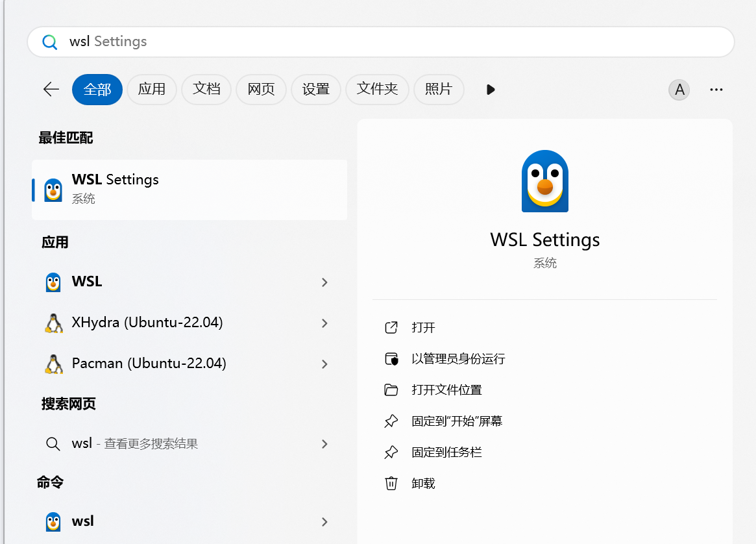Image resolution: width=756 pixels, height=544 pixels.
Task: Switch to the 应用 filter tab
Action: click(152, 90)
